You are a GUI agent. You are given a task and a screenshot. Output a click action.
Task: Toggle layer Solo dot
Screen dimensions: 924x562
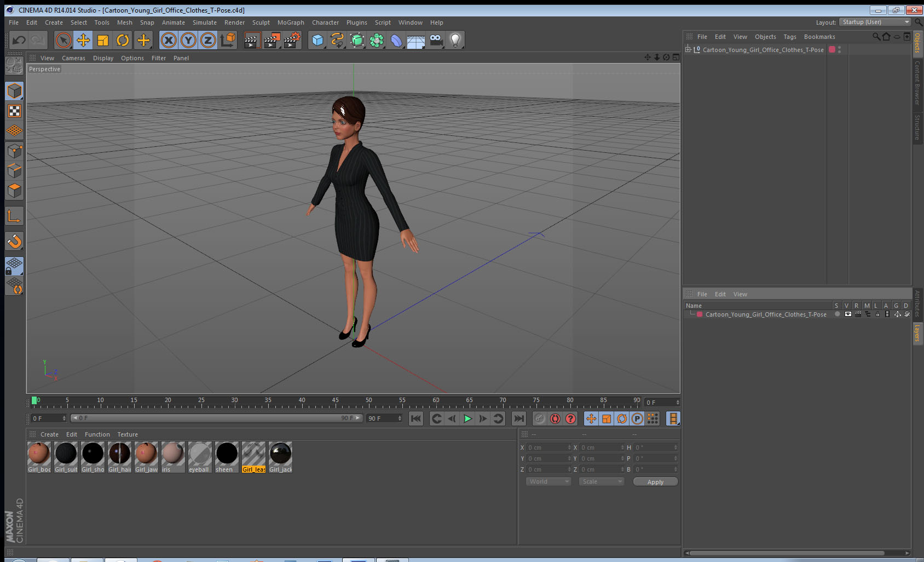(837, 314)
